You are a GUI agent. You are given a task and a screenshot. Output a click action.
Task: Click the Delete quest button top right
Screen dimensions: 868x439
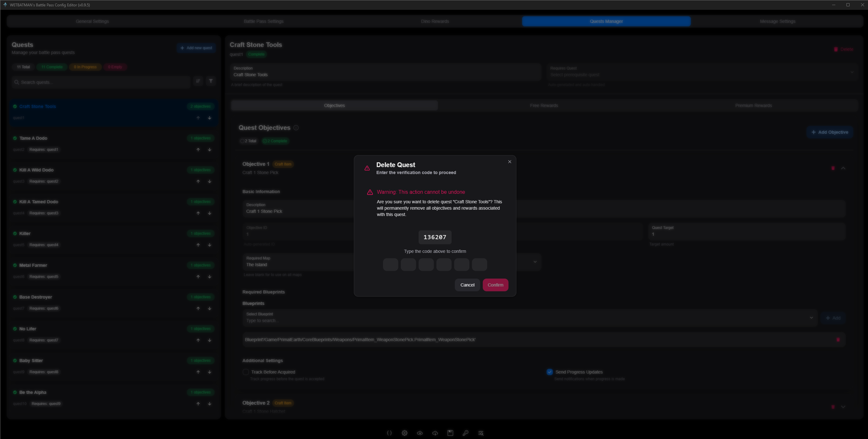tap(843, 49)
